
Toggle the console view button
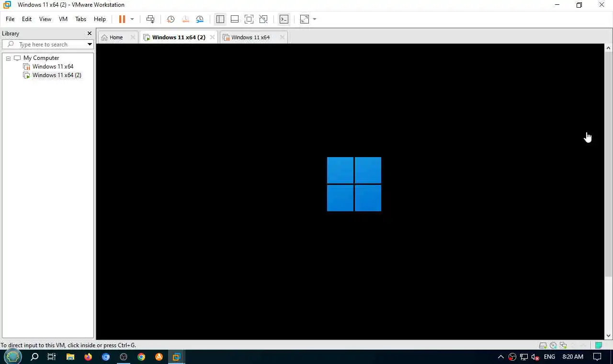(284, 19)
